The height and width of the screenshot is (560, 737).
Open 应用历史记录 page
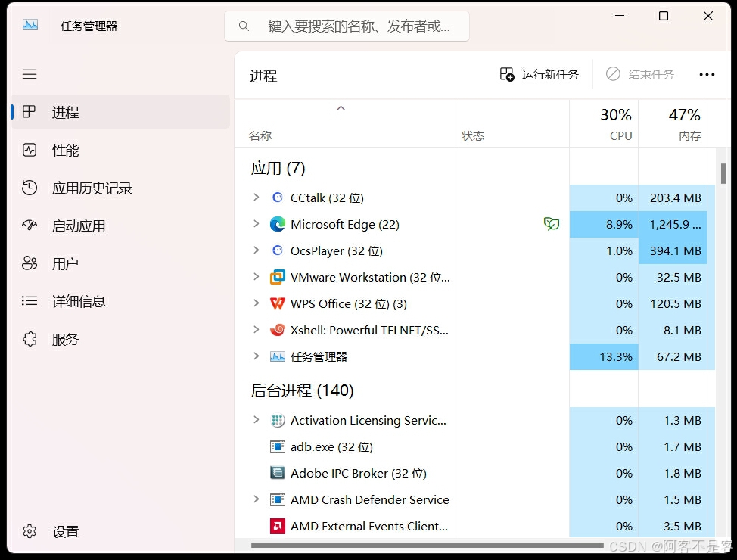pyautogui.click(x=120, y=188)
